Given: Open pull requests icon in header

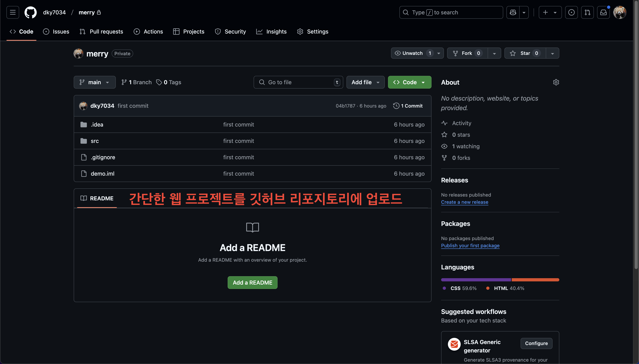Looking at the screenshot, I should [587, 12].
